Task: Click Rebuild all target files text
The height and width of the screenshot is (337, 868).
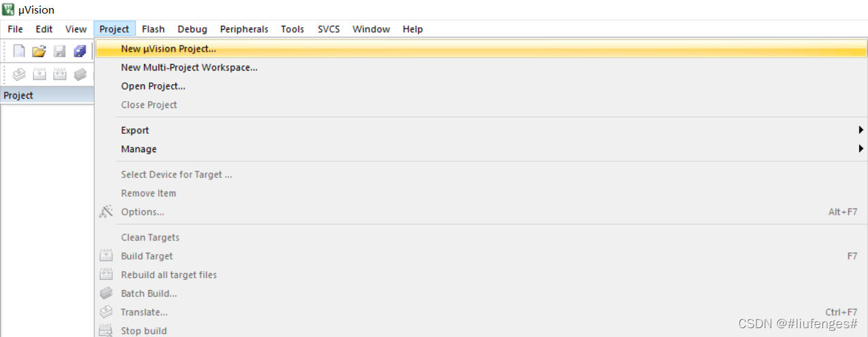Action: click(169, 274)
